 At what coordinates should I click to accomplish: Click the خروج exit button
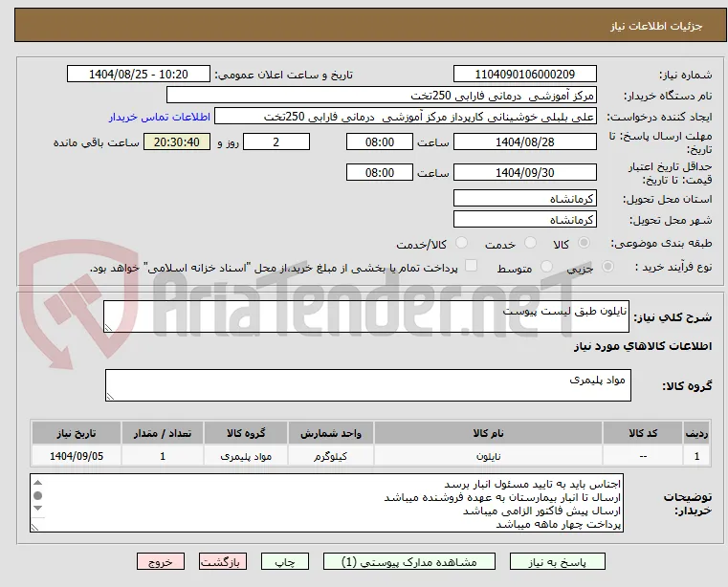coord(161,561)
